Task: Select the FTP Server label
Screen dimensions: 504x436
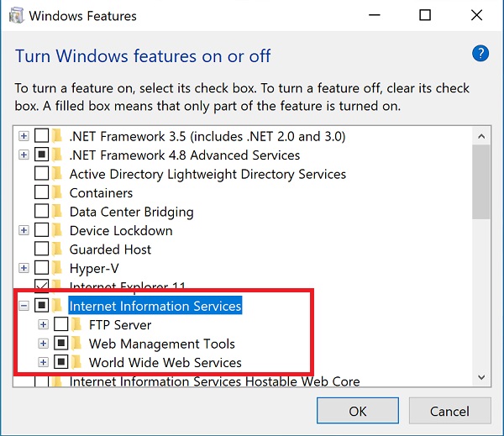Action: click(x=120, y=324)
